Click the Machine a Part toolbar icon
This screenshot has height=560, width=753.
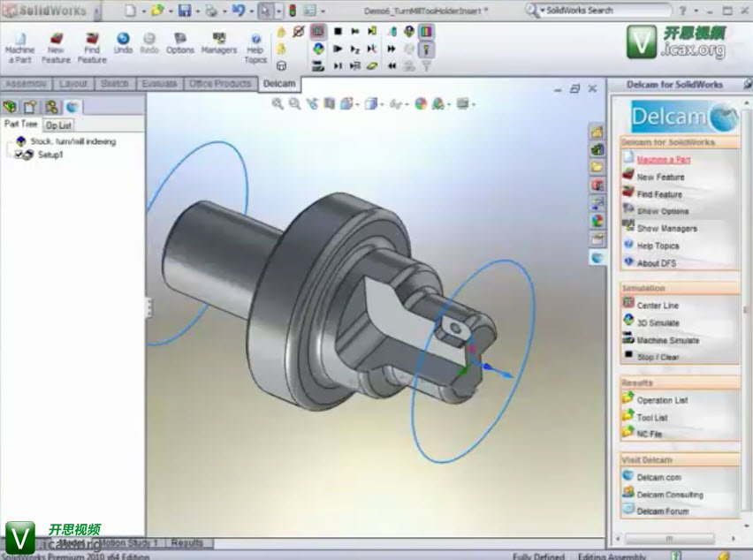pos(19,48)
